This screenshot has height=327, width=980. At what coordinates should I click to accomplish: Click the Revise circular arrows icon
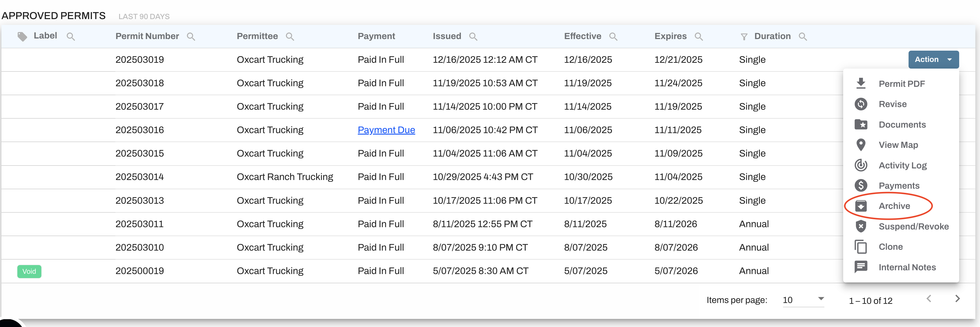[861, 104]
